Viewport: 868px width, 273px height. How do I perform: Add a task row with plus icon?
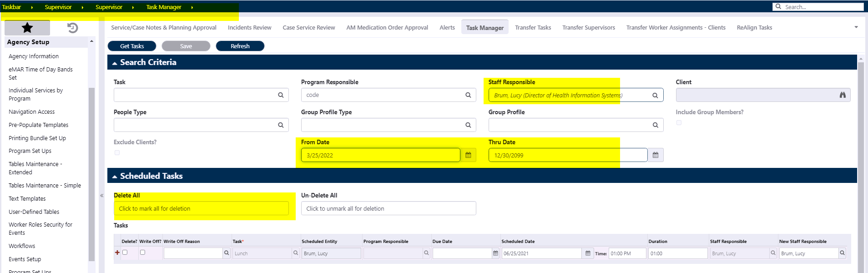[117, 253]
